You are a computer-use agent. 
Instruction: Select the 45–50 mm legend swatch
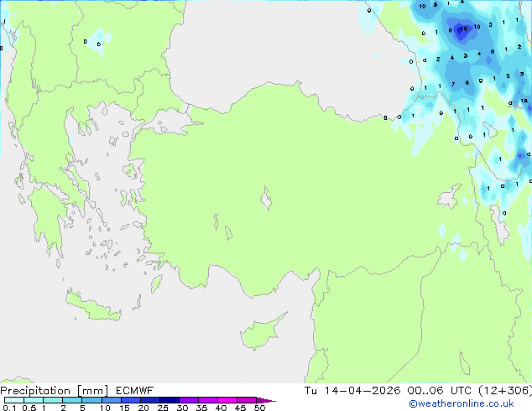click(247, 400)
